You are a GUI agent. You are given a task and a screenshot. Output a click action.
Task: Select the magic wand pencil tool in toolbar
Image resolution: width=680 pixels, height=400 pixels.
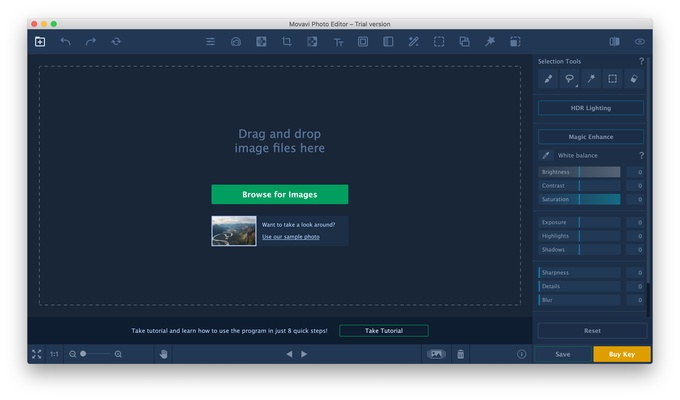click(x=414, y=42)
